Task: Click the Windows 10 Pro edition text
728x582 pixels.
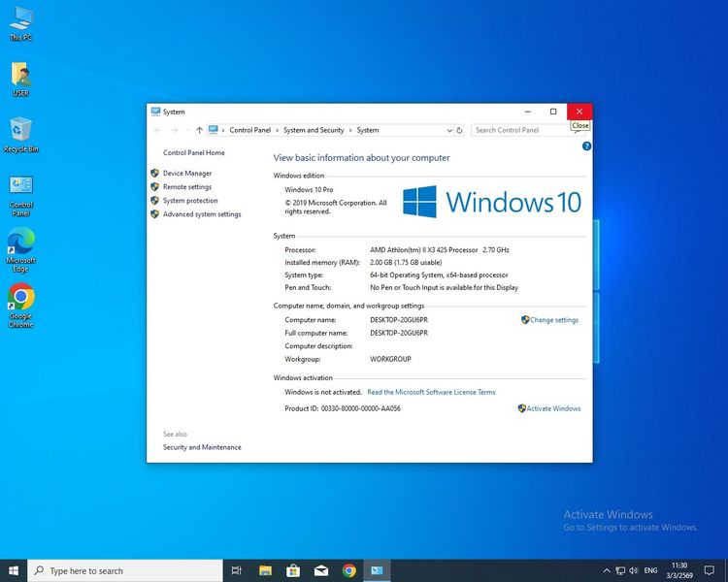Action: coord(309,189)
